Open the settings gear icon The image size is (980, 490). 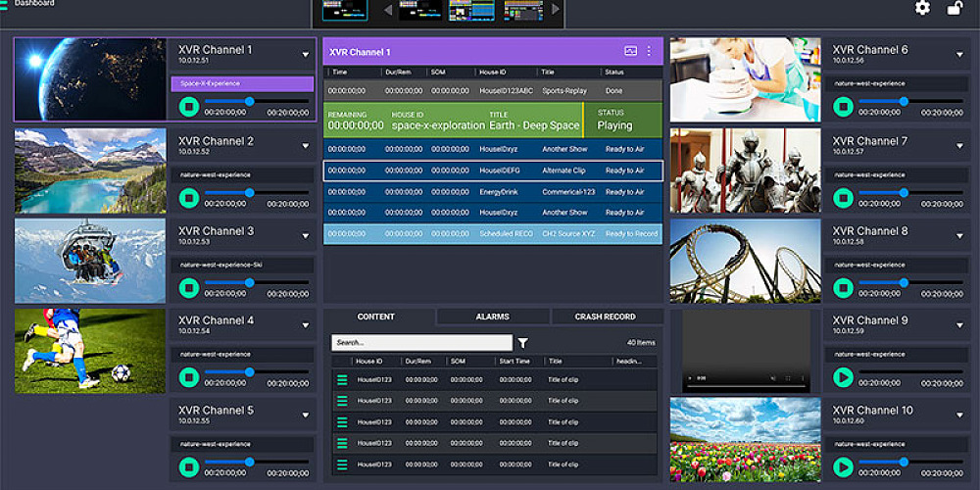tap(922, 8)
